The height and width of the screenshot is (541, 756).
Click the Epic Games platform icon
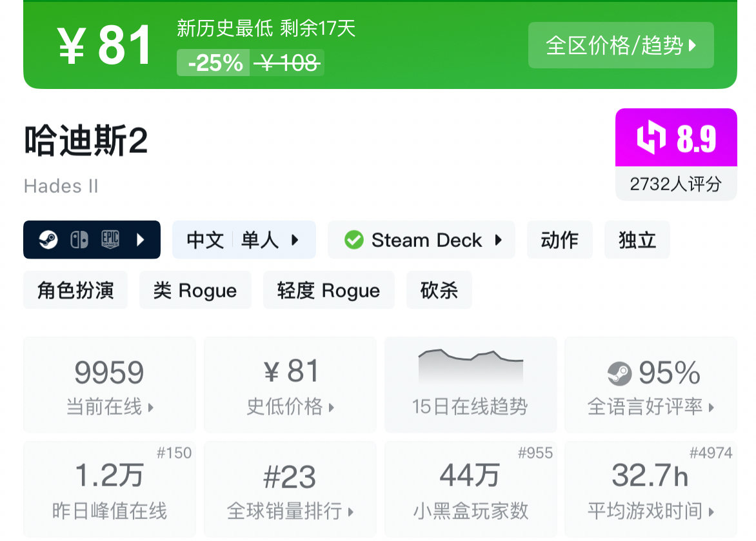coord(110,240)
